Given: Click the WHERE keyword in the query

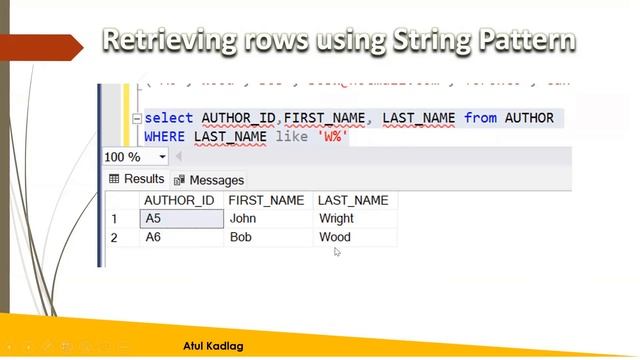Looking at the screenshot, I should tap(164, 136).
